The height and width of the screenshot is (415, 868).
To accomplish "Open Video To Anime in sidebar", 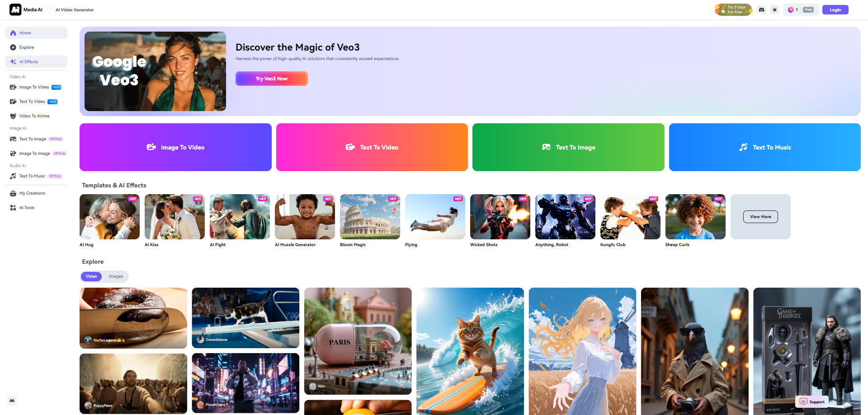I will [34, 116].
